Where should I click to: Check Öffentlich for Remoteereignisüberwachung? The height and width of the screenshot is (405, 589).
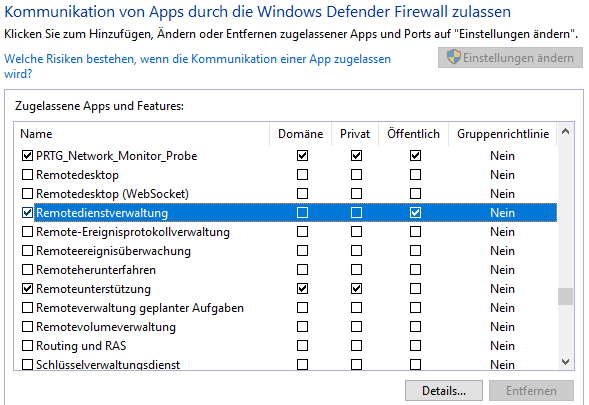pyautogui.click(x=415, y=251)
